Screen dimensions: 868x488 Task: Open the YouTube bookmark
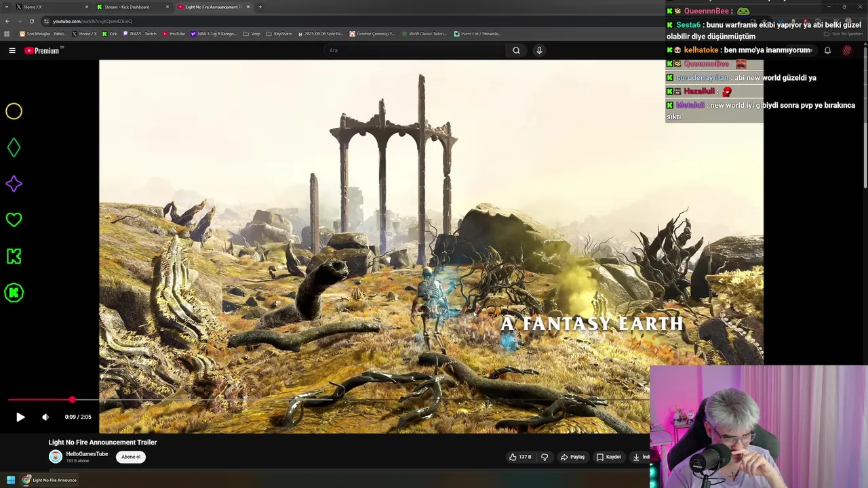click(x=174, y=34)
